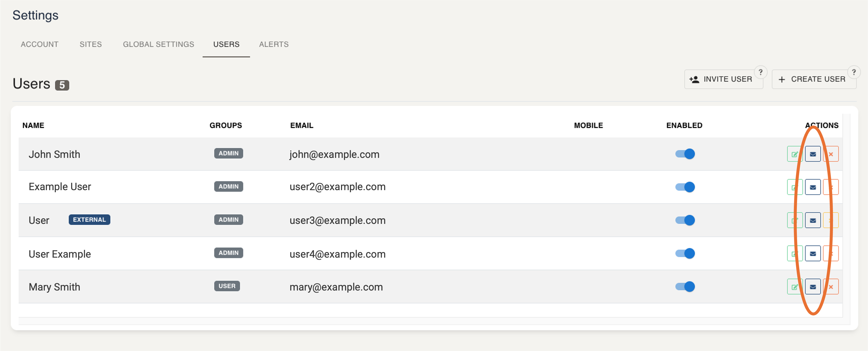Click the envelope icon for Example User
The image size is (868, 351).
click(813, 187)
